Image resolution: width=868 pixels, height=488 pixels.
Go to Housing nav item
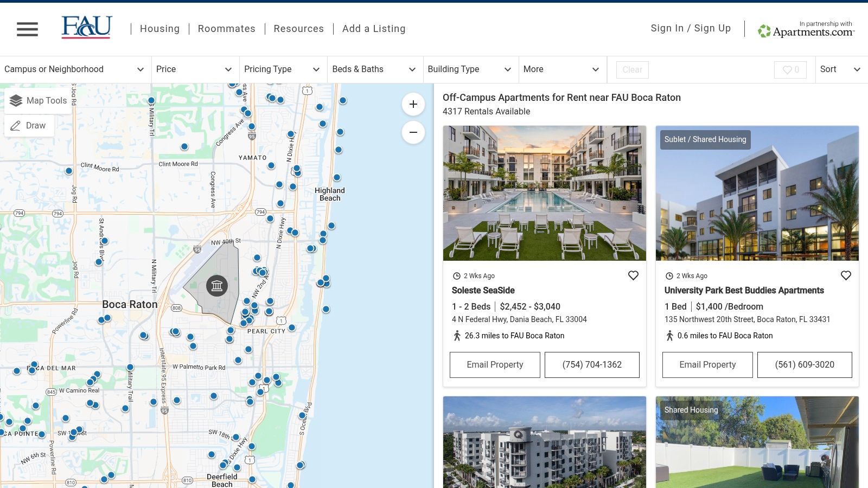coord(159,29)
